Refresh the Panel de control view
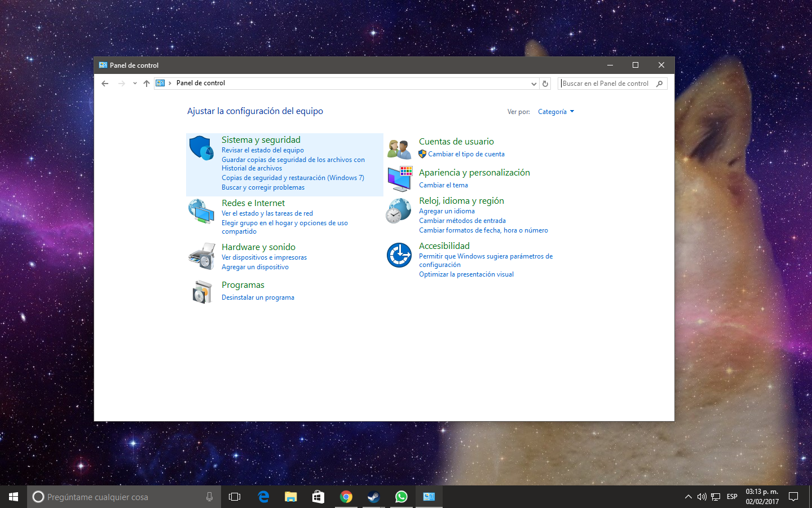The height and width of the screenshot is (508, 812). pyautogui.click(x=545, y=84)
